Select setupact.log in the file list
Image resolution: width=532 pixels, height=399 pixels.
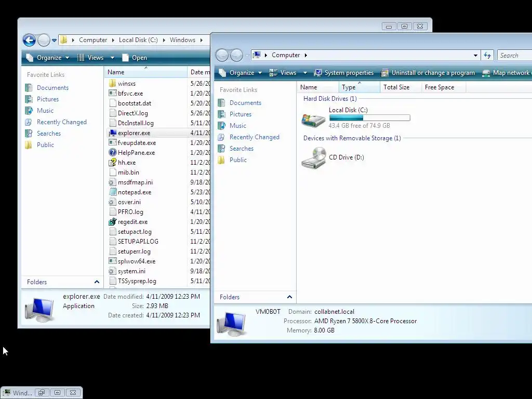pos(135,232)
